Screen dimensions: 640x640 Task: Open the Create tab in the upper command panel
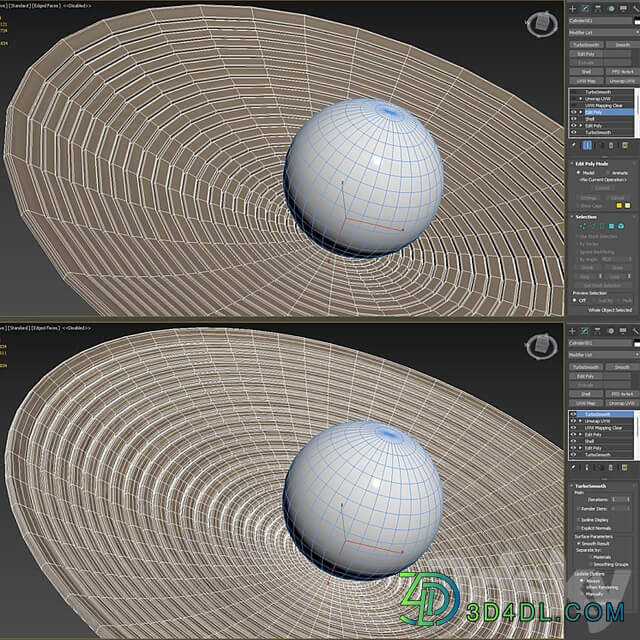pyautogui.click(x=572, y=9)
